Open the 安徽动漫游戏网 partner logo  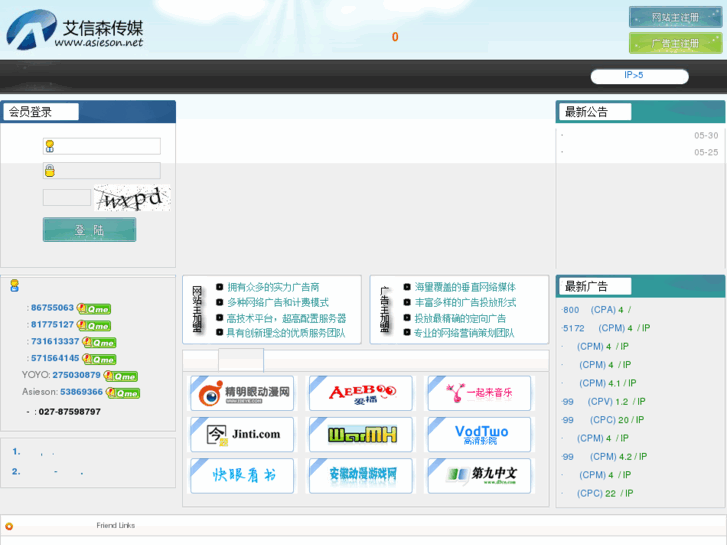pos(361,476)
